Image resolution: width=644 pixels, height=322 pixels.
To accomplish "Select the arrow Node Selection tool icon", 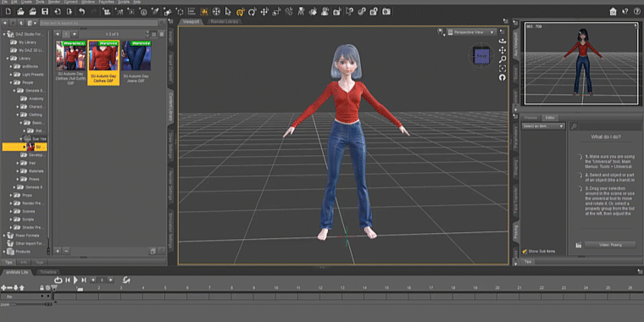I will [x=228, y=12].
